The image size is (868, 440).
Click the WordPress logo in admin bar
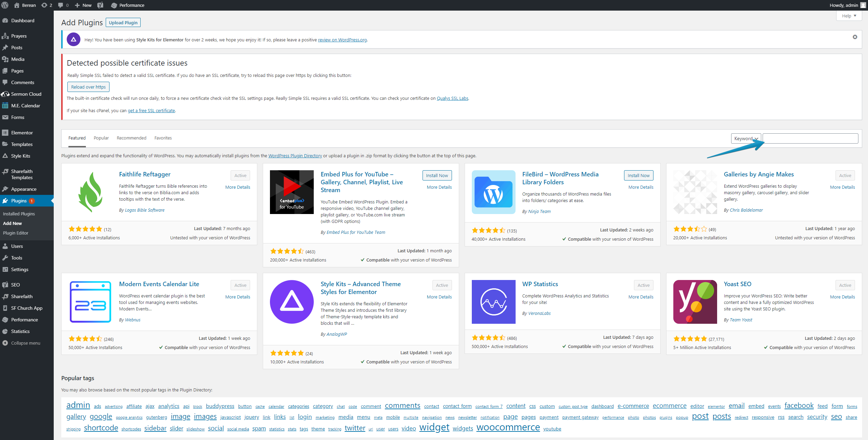5,5
